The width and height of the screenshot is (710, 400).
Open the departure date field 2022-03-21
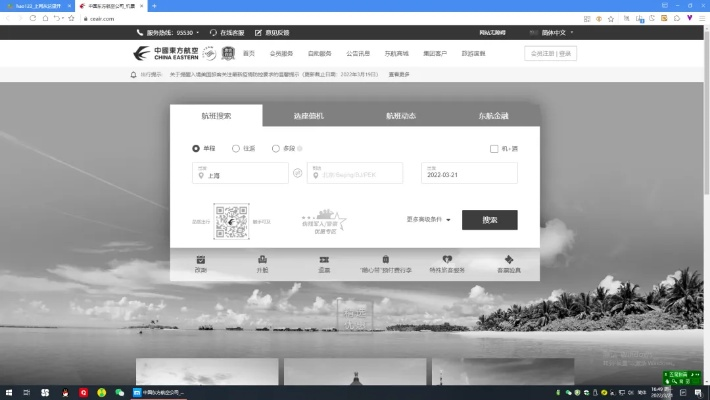[x=470, y=173]
